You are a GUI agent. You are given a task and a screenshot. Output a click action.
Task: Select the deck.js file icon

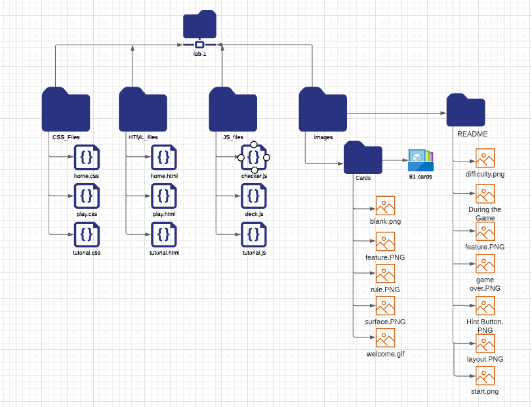pos(254,196)
